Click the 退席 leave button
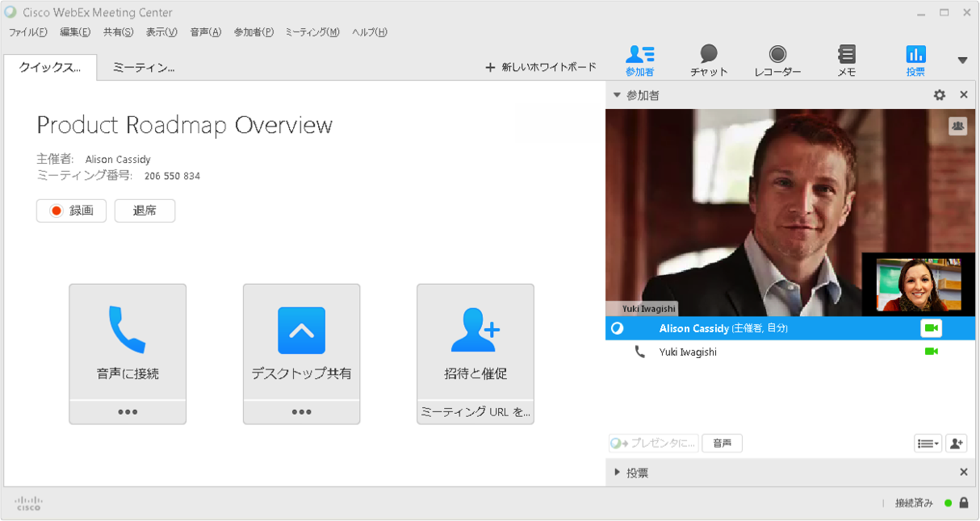The width and height of the screenshot is (980, 521). [144, 210]
